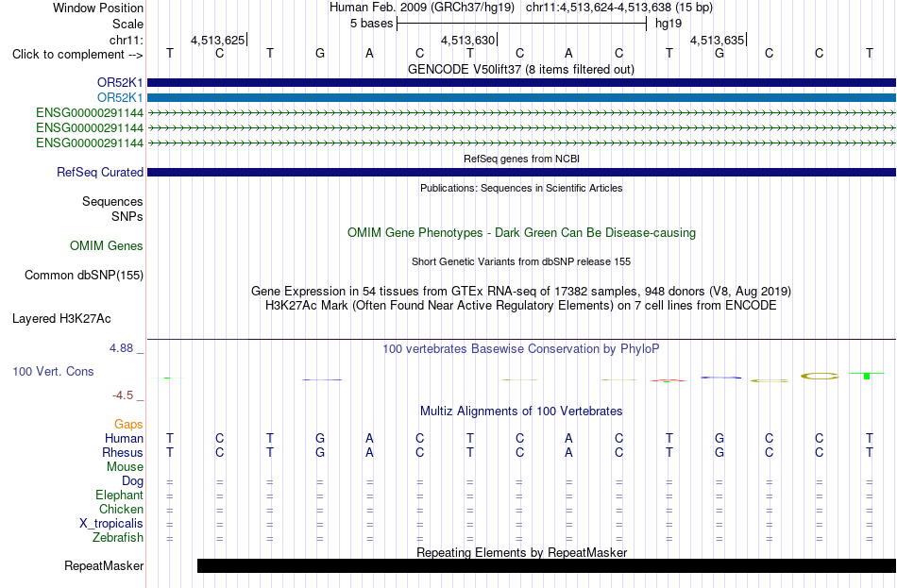
Task: Open the 'GENCODE V50lift37 (8 items filtered out)' title
Action: [x=520, y=69]
